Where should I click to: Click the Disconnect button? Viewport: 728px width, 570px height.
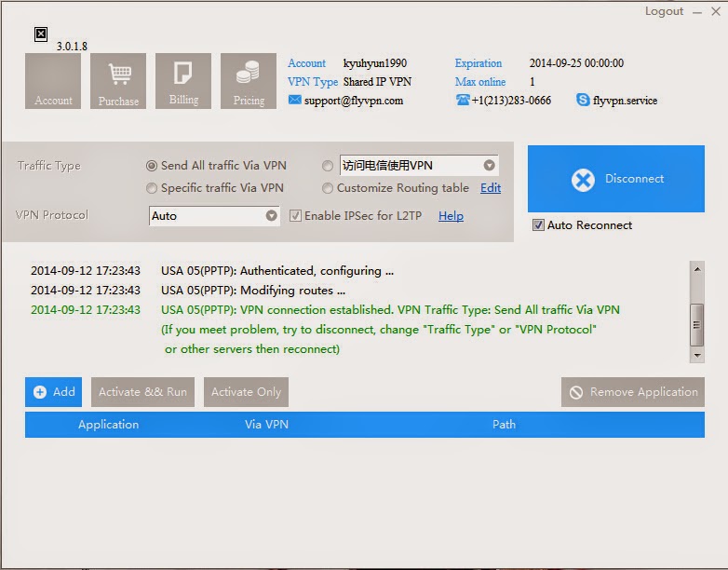click(x=616, y=179)
